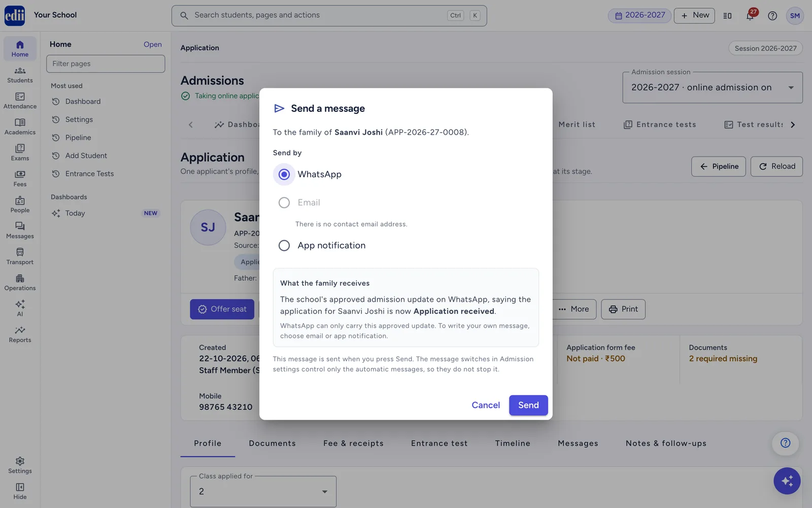
Task: Open the Attendance sidebar icon
Action: point(20,101)
